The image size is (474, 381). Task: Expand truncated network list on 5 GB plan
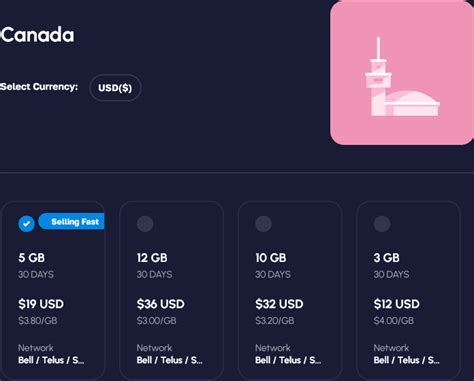click(x=51, y=360)
